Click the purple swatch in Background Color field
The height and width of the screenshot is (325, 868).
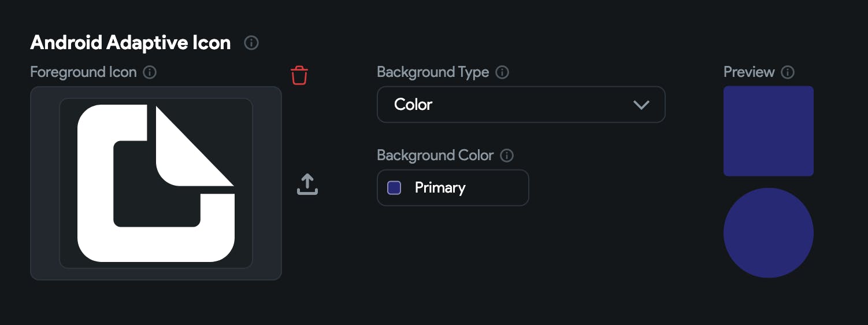(x=394, y=188)
